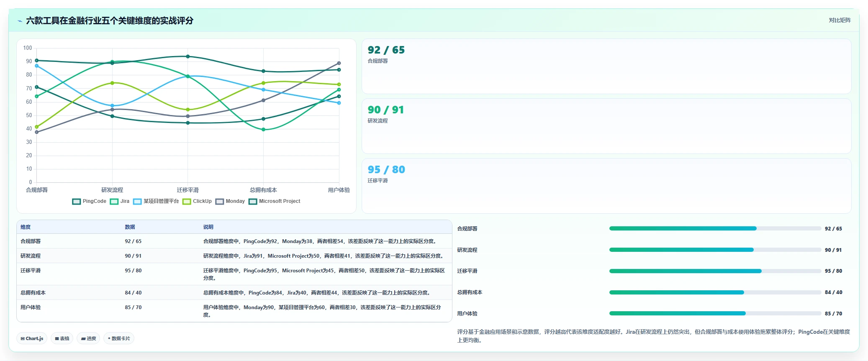The height and width of the screenshot is (361, 868).
Task: Select the 研发流程 cell in table
Action: [x=31, y=256]
